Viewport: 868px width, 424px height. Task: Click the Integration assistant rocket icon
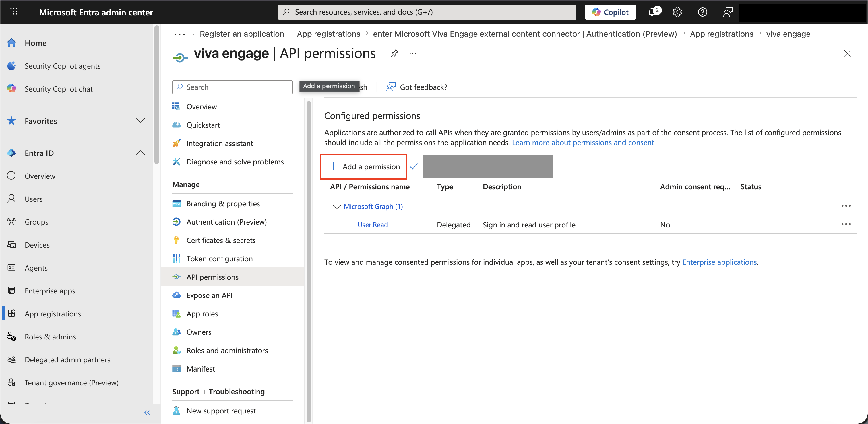coord(176,143)
